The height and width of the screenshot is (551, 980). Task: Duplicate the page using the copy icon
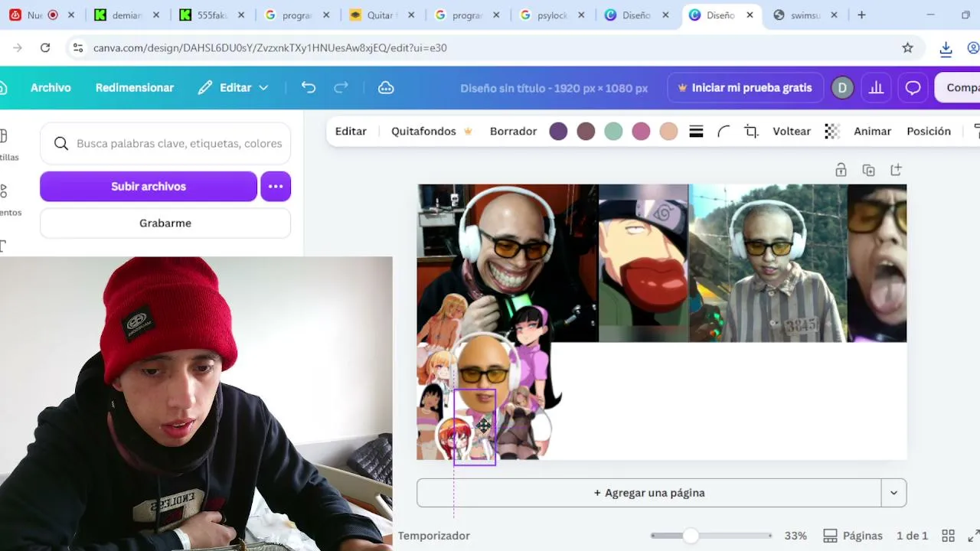coord(868,170)
